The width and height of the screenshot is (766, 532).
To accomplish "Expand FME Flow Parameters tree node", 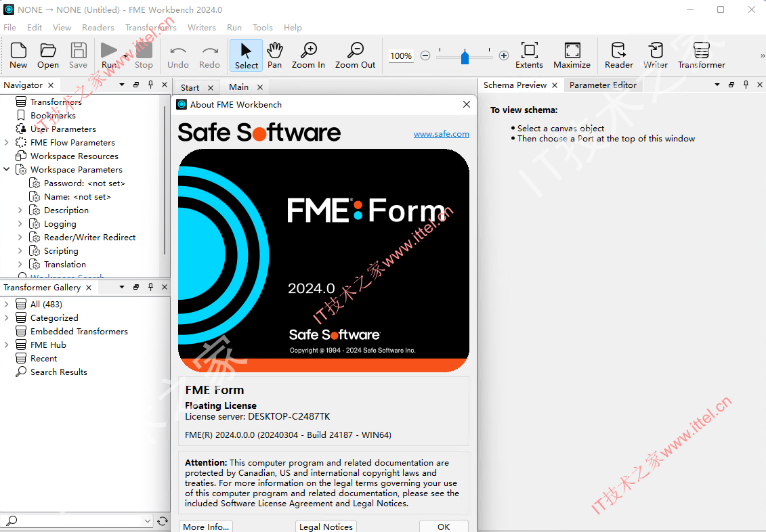I will (6, 143).
